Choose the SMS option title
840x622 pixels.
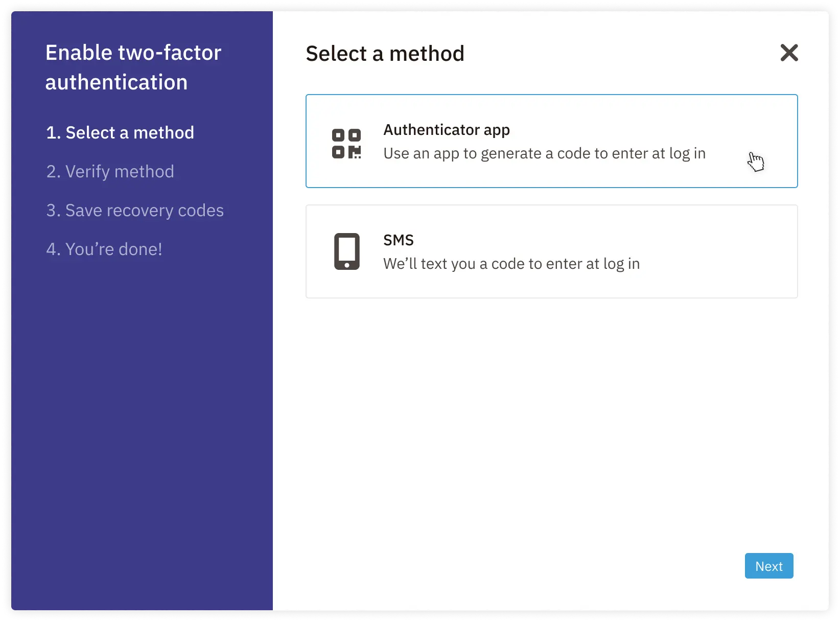(x=399, y=240)
